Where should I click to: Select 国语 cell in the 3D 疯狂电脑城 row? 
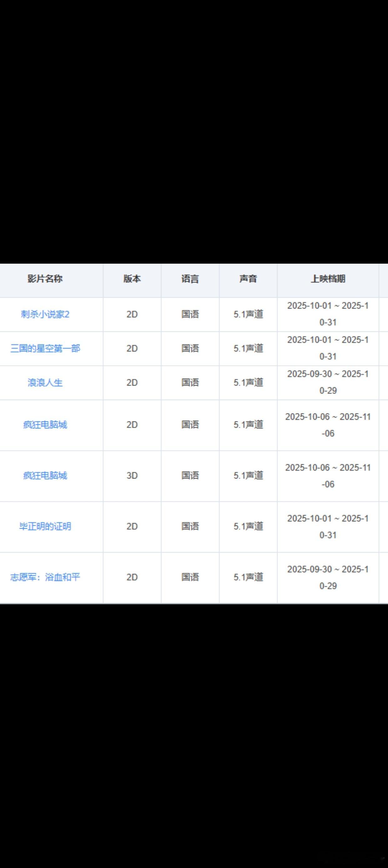190,476
